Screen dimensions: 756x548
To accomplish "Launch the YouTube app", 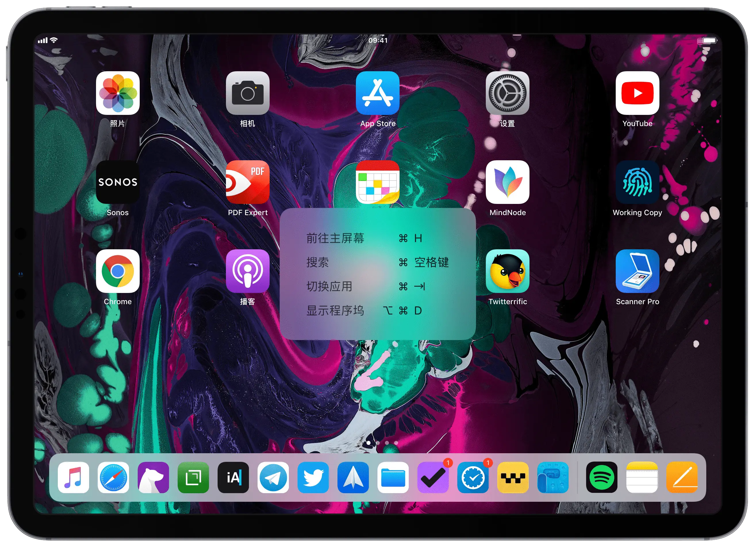I will pyautogui.click(x=637, y=93).
